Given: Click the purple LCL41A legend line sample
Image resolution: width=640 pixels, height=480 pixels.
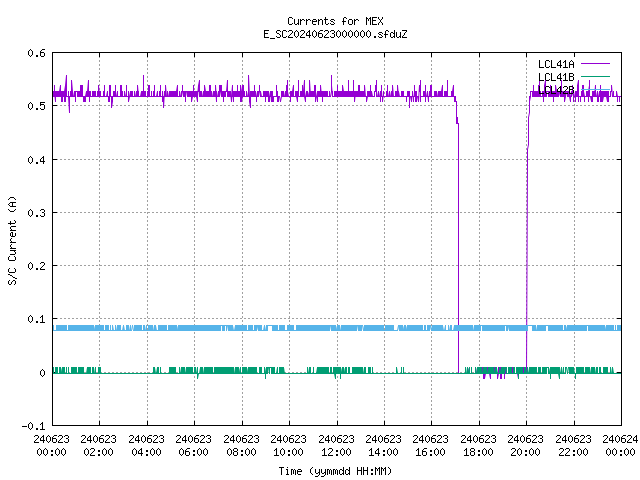Looking at the screenshot, I should [595, 64].
